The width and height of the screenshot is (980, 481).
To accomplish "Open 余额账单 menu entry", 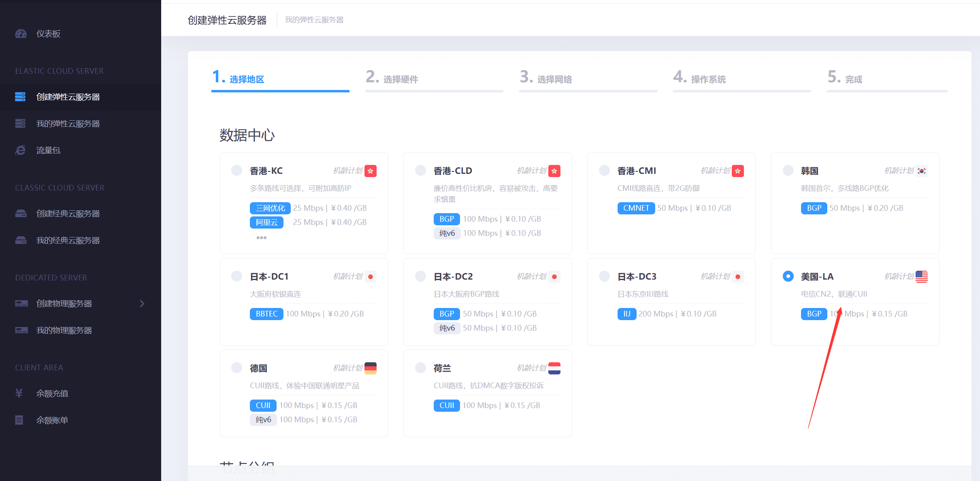I will point(52,420).
